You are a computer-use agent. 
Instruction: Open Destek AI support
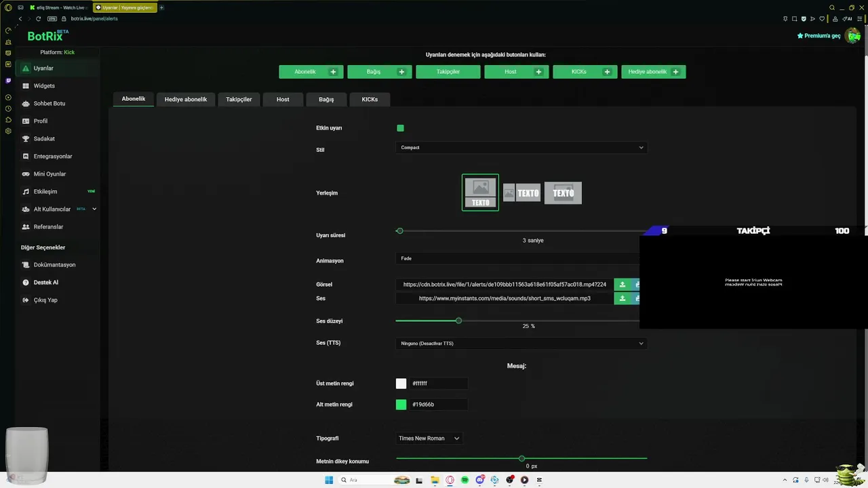[x=57, y=283]
